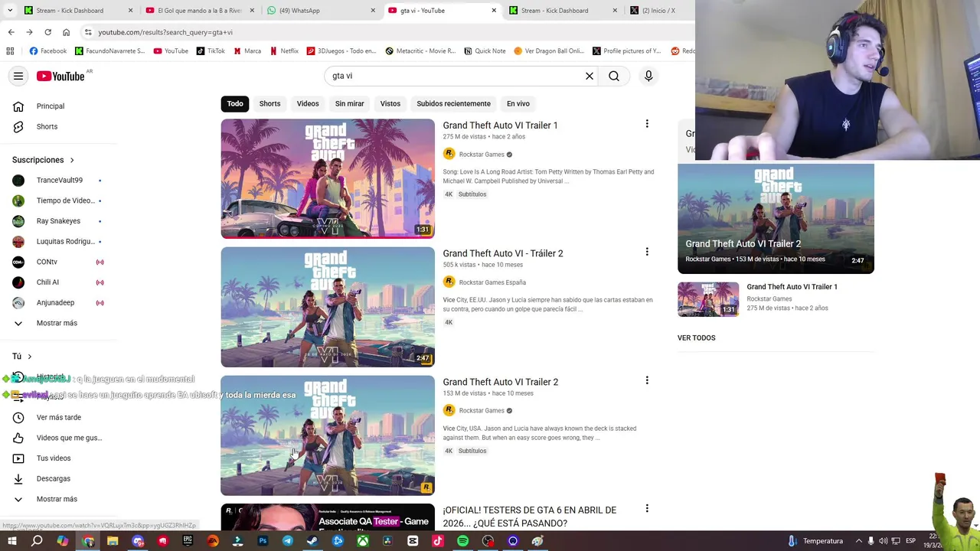
Task: Open more options for 153 M views Trailer 2
Action: [647, 380]
